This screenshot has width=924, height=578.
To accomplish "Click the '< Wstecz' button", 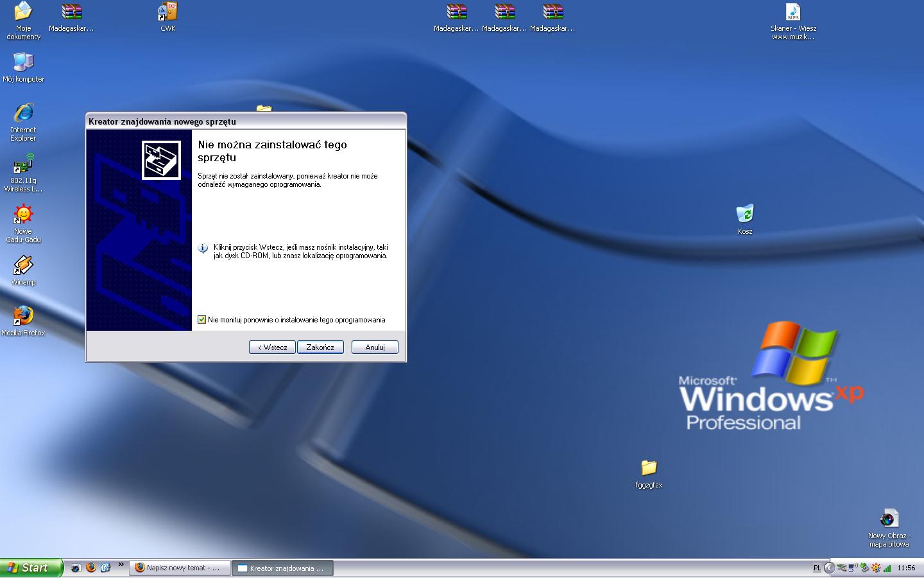I will [272, 347].
